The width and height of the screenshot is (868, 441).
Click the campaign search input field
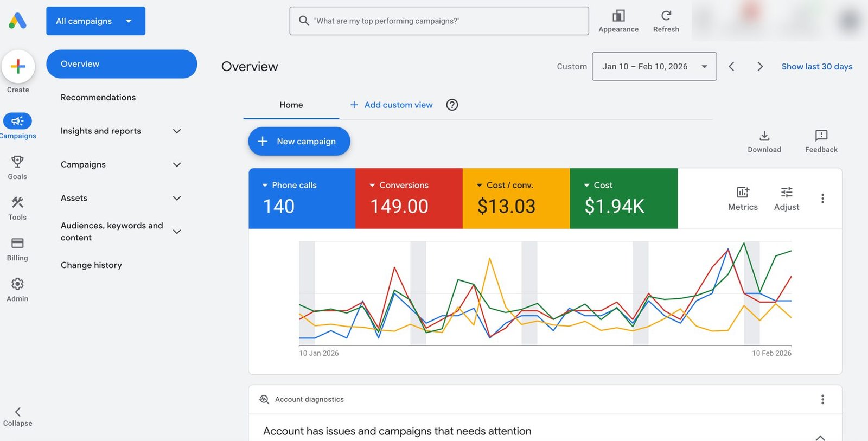tap(439, 21)
